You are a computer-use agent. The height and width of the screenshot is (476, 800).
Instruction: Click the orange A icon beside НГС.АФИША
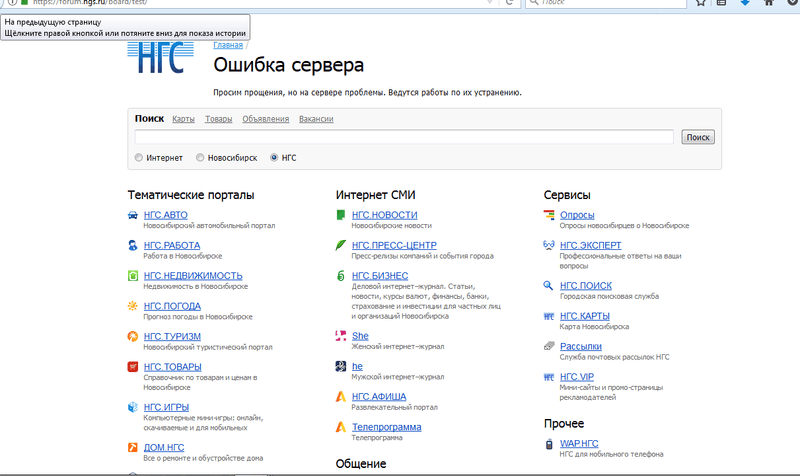[341, 396]
